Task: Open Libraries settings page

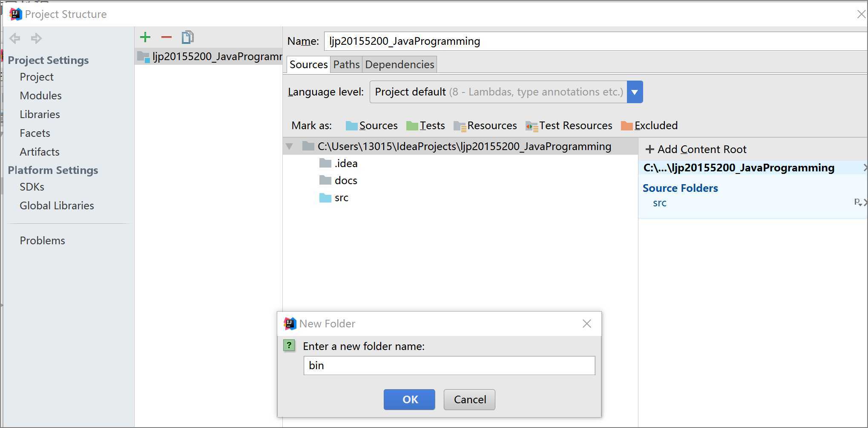Action: [x=40, y=114]
